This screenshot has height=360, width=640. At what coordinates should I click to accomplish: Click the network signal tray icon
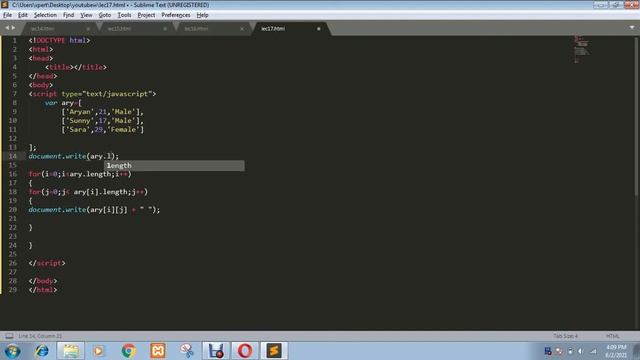[x=594, y=351]
